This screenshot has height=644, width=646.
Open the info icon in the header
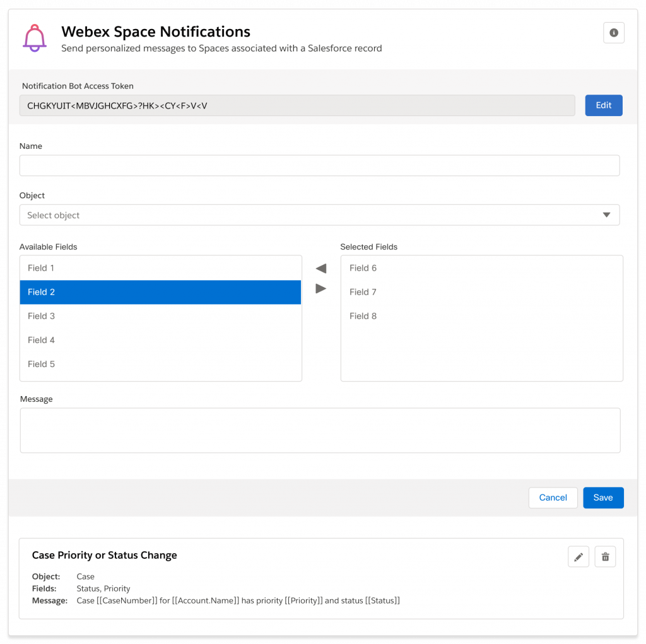click(x=613, y=33)
